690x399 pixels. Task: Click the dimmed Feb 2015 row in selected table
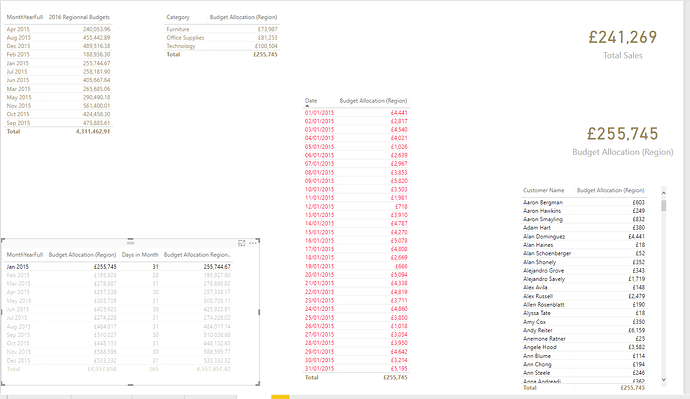click(118, 275)
